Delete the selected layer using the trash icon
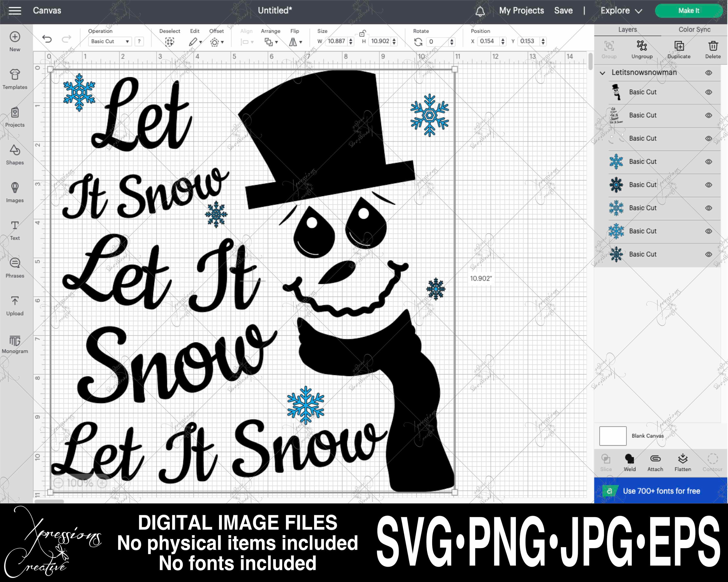The image size is (728, 582). (x=713, y=47)
